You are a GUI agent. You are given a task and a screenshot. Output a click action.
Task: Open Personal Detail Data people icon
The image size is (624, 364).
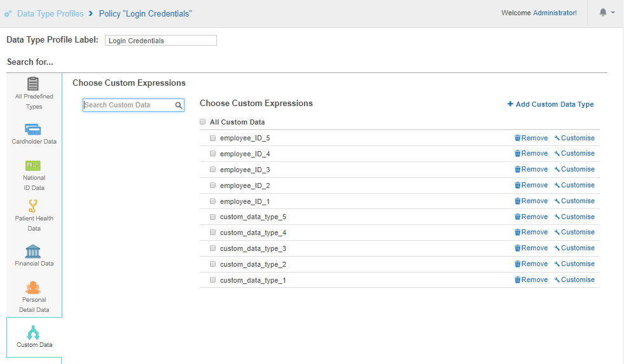pyautogui.click(x=34, y=287)
